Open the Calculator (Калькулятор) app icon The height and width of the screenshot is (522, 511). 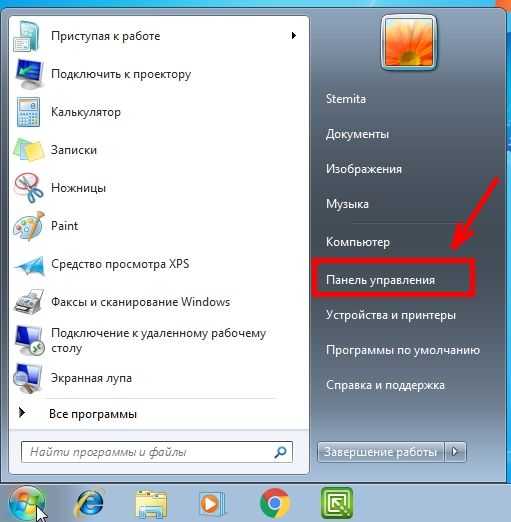pos(28,112)
